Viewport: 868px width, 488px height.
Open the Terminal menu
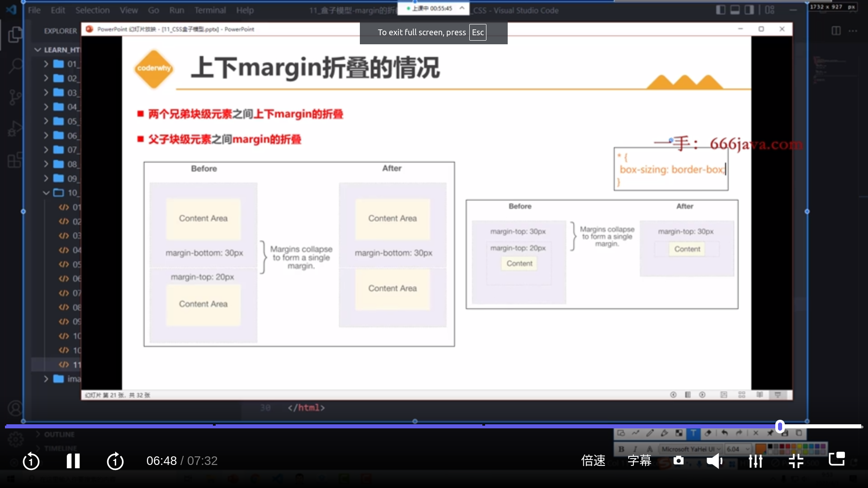coord(210,10)
